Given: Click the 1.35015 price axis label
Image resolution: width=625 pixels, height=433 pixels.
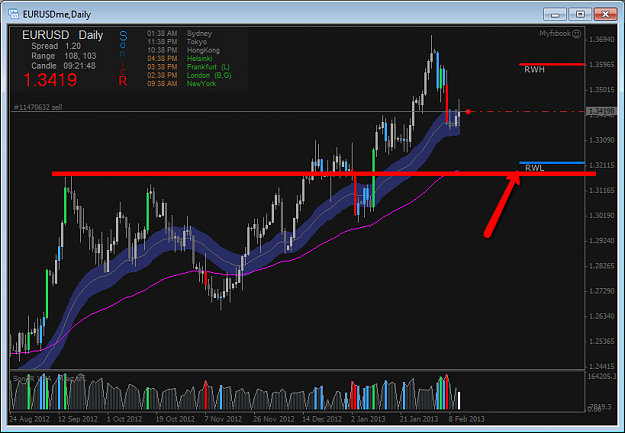Looking at the screenshot, I should (x=601, y=90).
